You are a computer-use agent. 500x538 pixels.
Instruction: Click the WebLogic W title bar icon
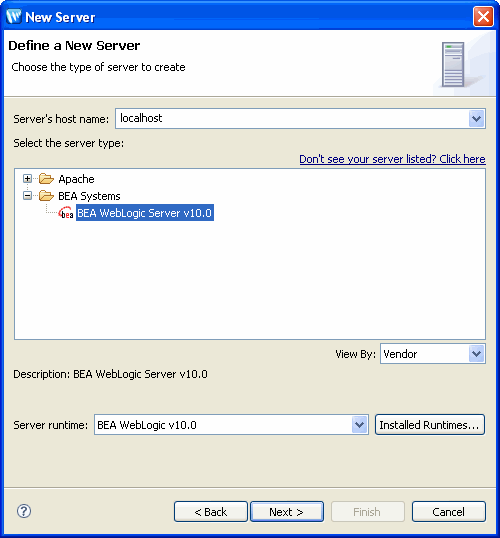click(14, 16)
